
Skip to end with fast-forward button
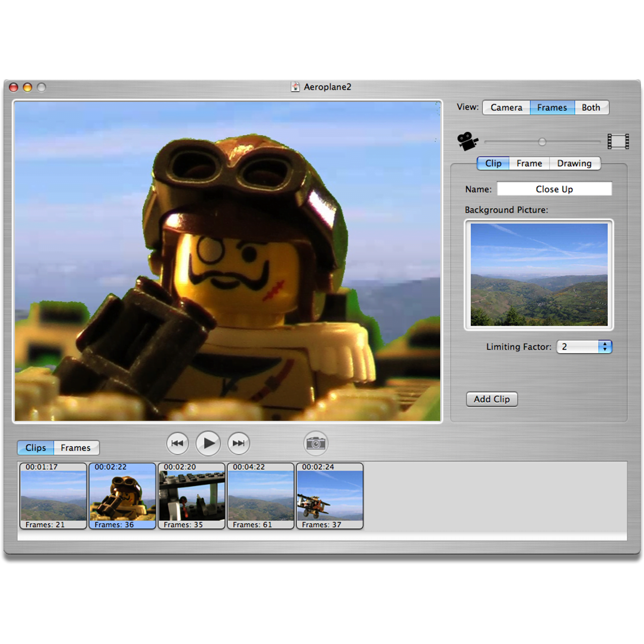(238, 443)
